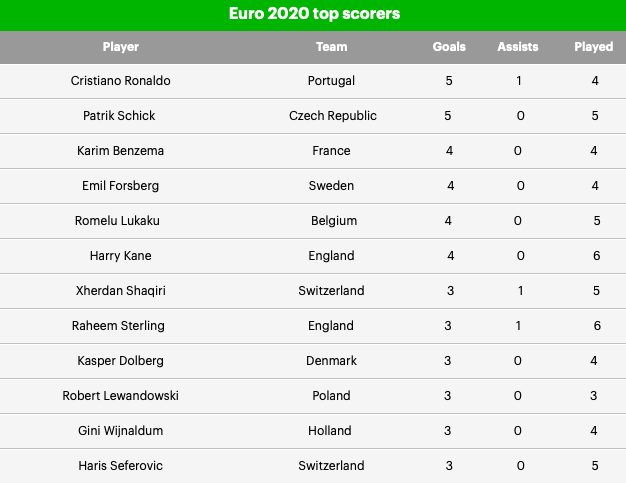Click the Goals column header
This screenshot has height=483, width=626.
click(x=449, y=46)
